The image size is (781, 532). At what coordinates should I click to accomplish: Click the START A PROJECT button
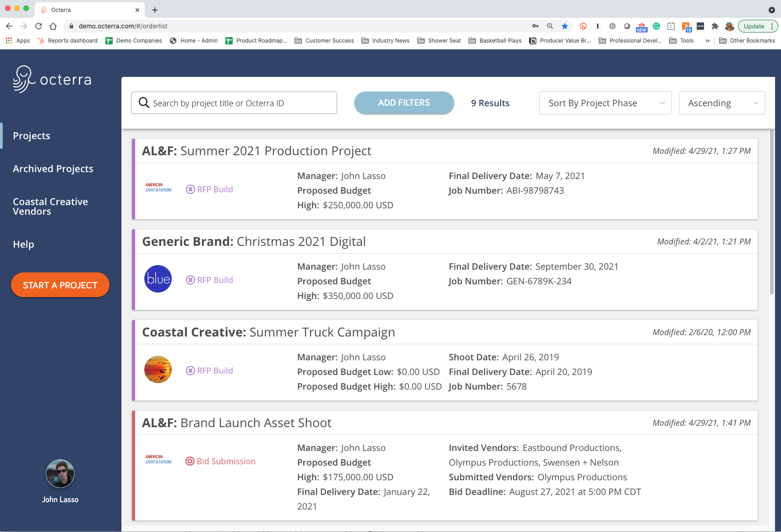coord(60,285)
